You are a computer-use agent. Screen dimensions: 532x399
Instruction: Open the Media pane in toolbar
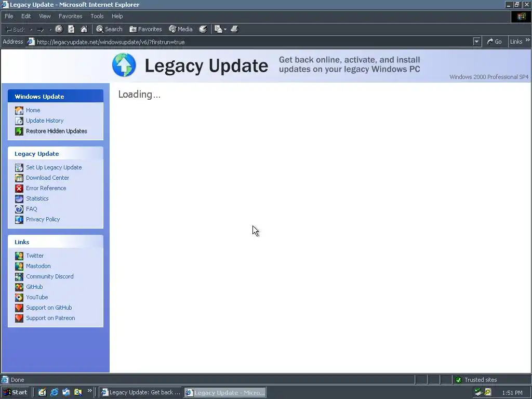pos(181,29)
